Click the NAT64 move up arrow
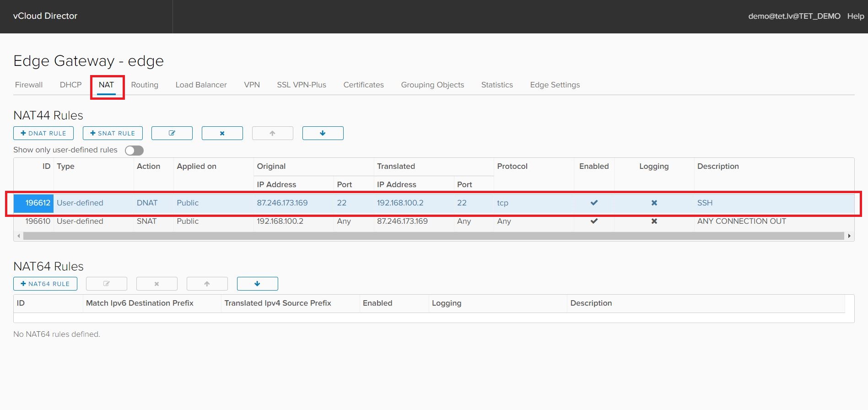868x410 pixels. [x=207, y=284]
